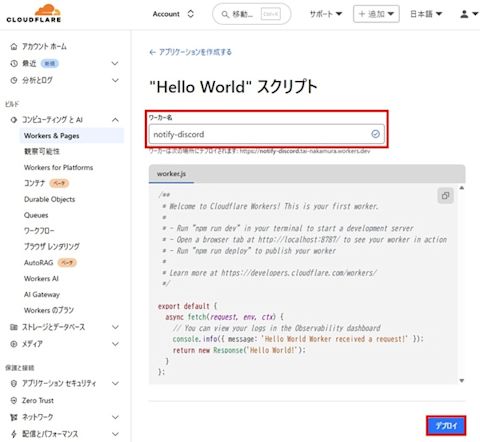The image size is (480, 442).
Task: Click the account home house icon
Action: 14,46
